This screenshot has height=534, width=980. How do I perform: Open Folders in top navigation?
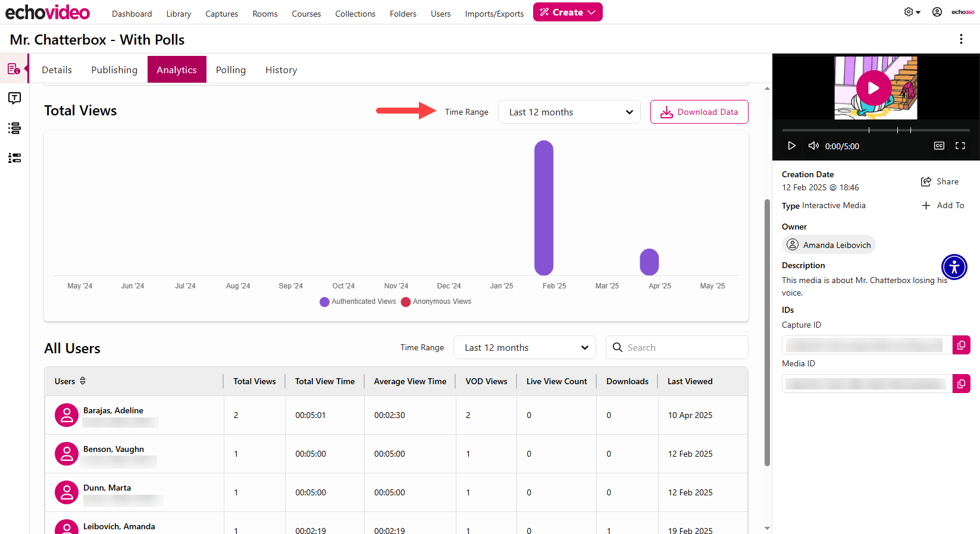coord(403,14)
